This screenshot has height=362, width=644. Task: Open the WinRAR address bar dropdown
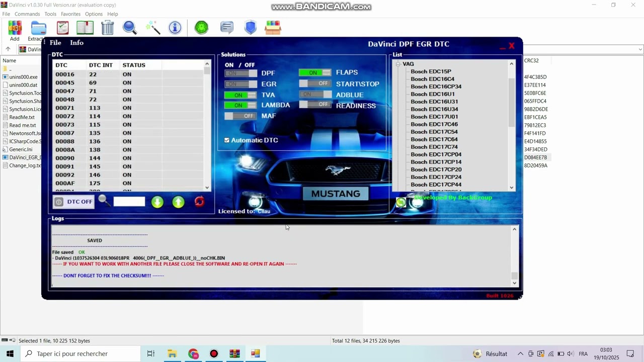[x=640, y=49]
